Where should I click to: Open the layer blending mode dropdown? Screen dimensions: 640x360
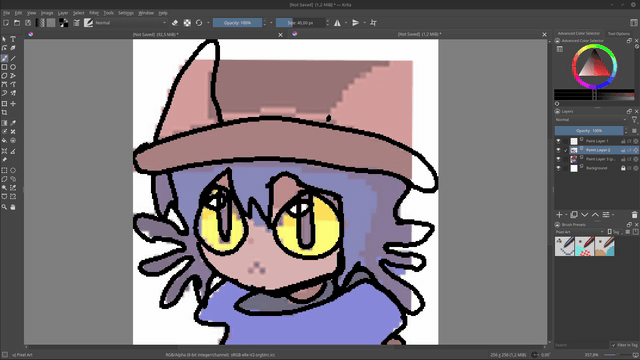point(590,120)
